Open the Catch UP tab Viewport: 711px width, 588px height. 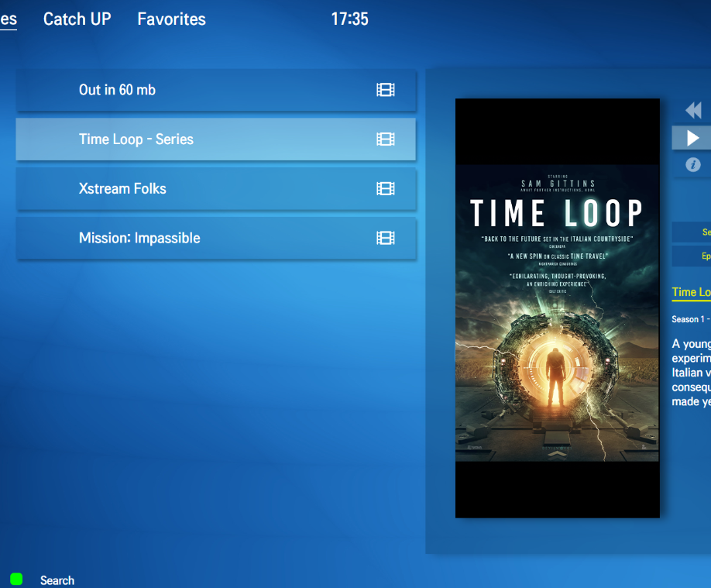[x=77, y=19]
